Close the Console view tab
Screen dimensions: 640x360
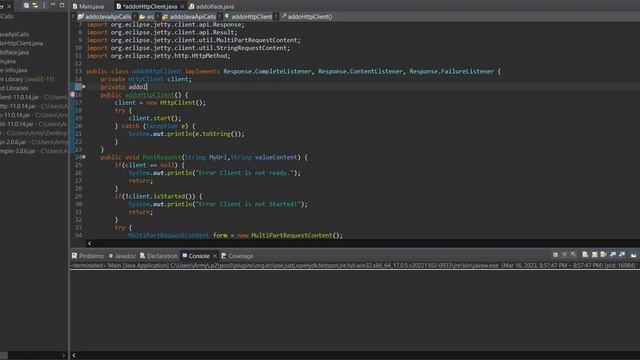(215, 256)
